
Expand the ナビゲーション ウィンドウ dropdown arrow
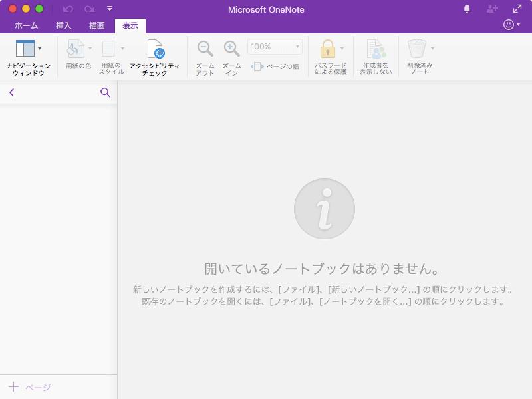point(40,49)
